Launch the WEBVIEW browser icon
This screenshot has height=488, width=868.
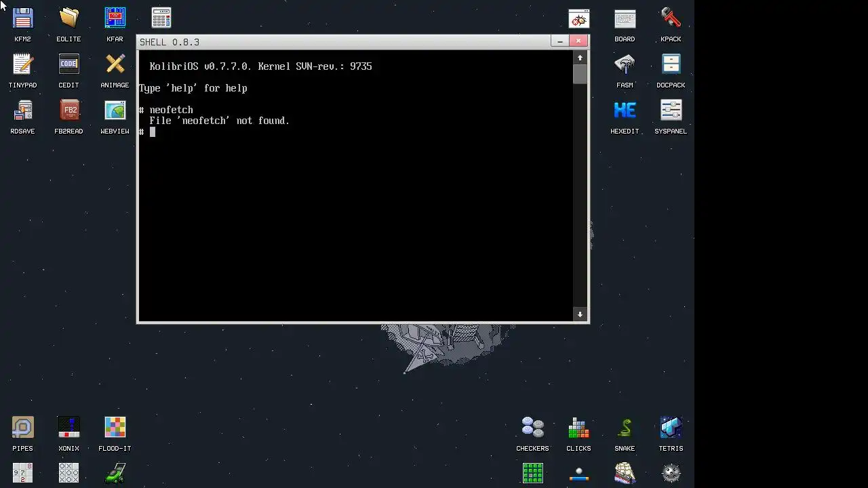tap(115, 110)
